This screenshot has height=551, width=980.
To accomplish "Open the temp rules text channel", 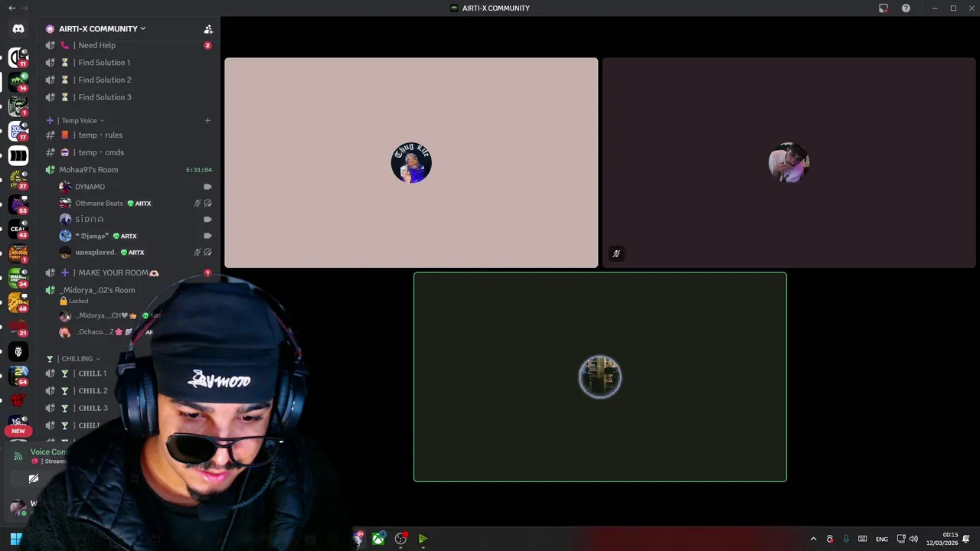I will point(128,135).
